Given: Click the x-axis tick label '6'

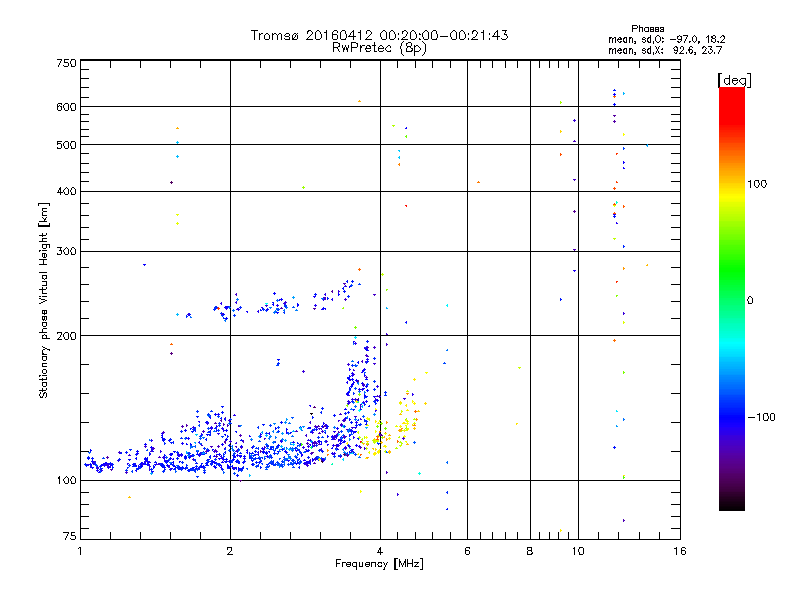Looking at the screenshot, I should click(467, 551).
